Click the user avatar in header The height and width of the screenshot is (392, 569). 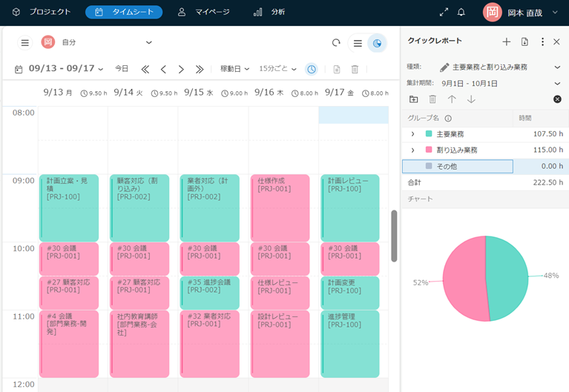(492, 12)
